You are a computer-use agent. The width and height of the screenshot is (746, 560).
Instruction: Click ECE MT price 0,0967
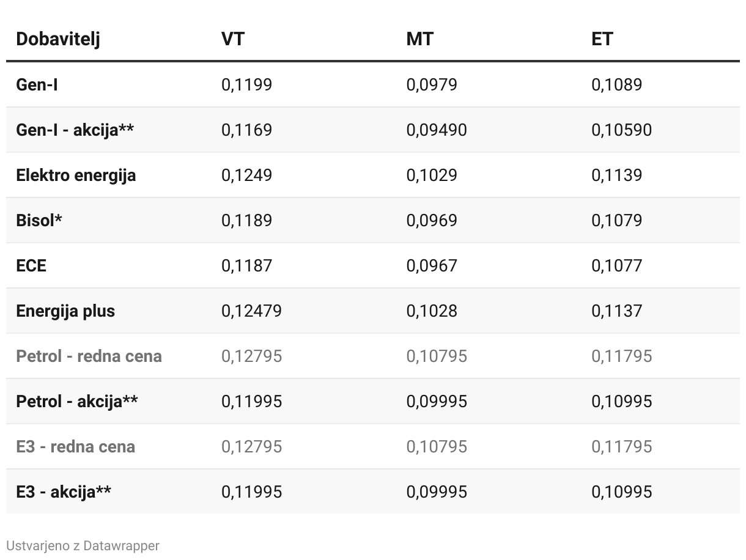(432, 265)
